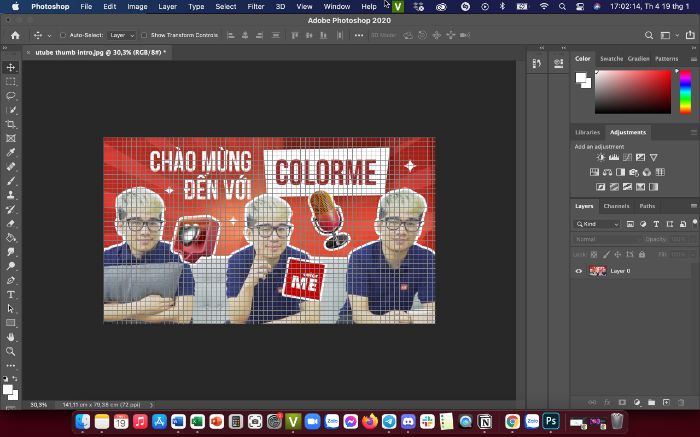The image size is (700, 437).
Task: Switch to the Swatches tab
Action: 611,59
